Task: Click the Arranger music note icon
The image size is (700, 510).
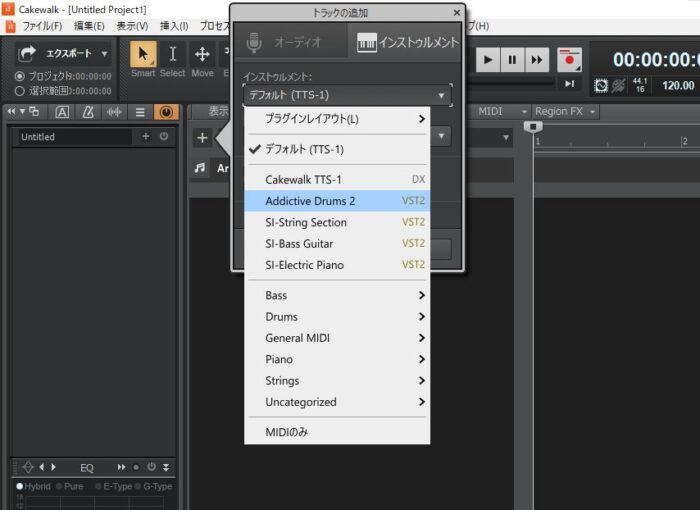Action: point(200,168)
